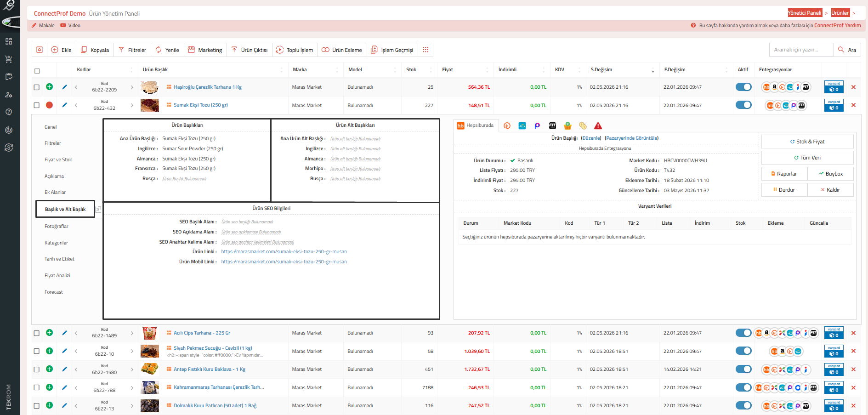Image resolution: width=868 pixels, height=415 pixels.
Task: Open the Fiyat ve Stok section
Action: [x=58, y=159]
